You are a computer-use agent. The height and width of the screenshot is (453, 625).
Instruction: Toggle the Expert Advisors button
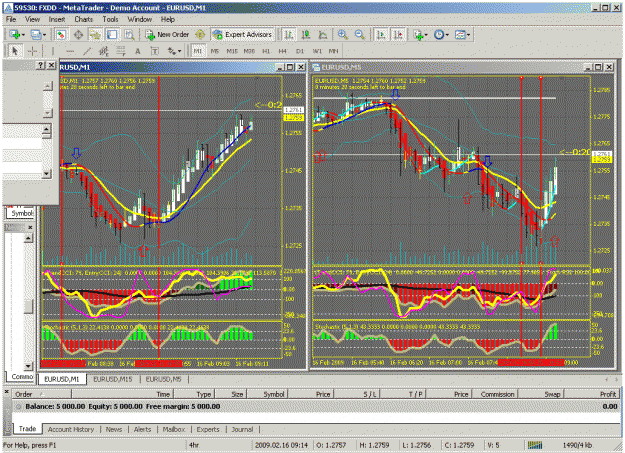242,35
